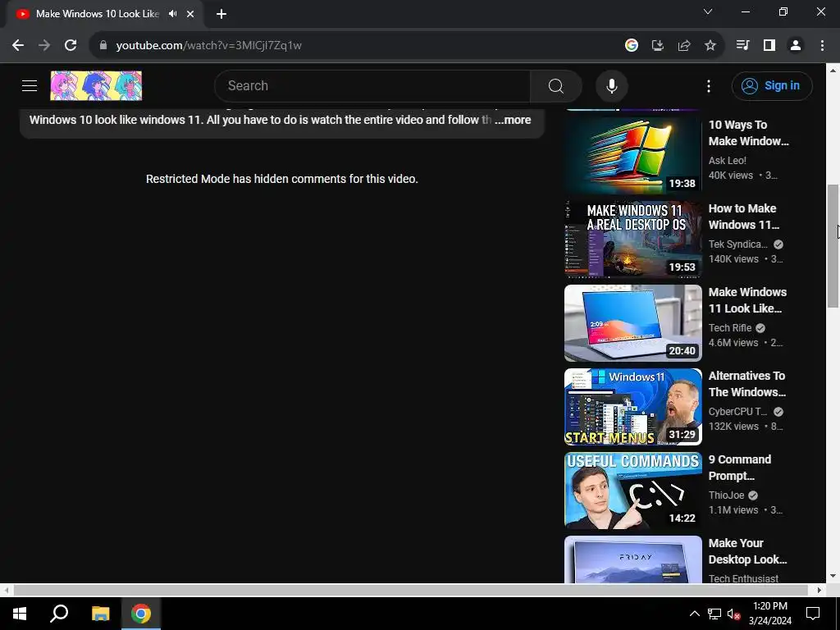The width and height of the screenshot is (840, 630).
Task: Open the Ask Leo! channel name
Action: 728,161
